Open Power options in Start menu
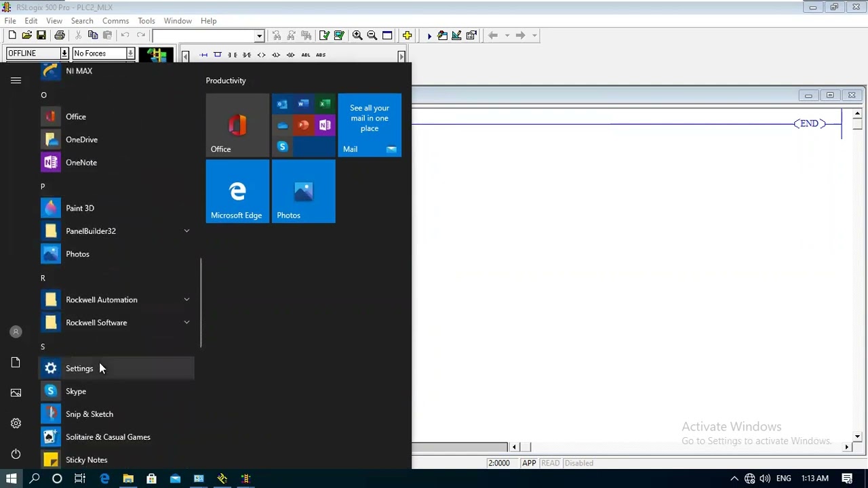The image size is (868, 488). tap(16, 454)
